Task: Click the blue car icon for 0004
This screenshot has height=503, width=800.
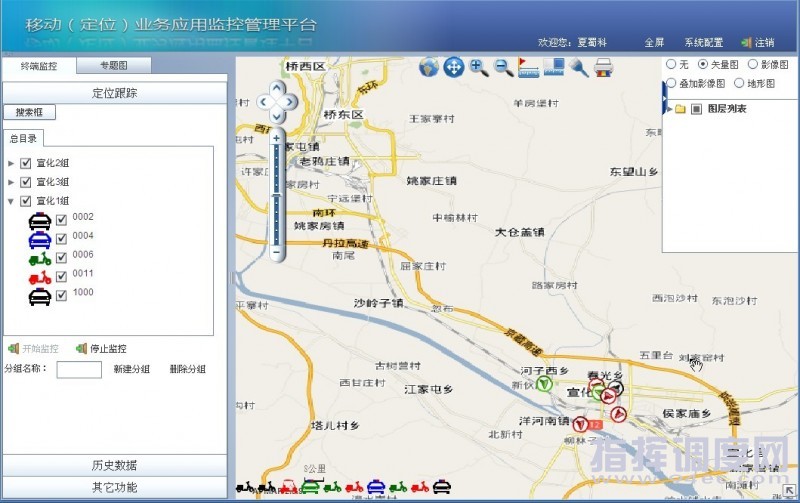Action: [39, 238]
